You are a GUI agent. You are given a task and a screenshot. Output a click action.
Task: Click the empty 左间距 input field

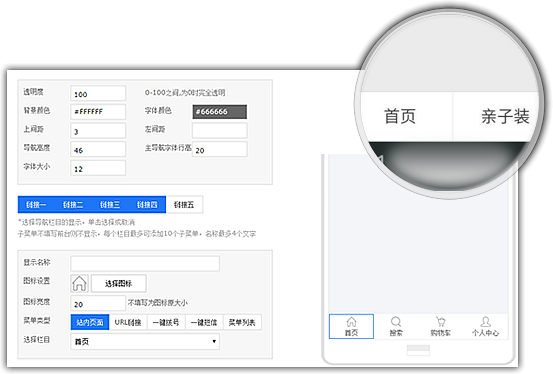(220, 131)
